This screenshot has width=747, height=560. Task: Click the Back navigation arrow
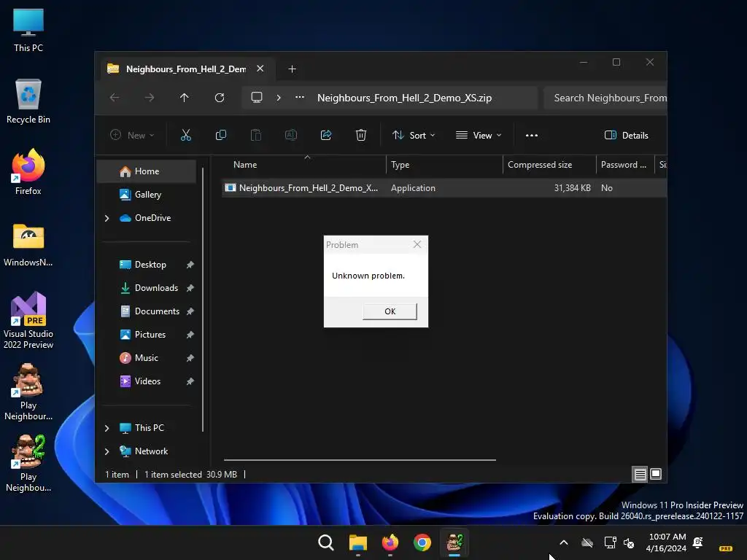(115, 98)
